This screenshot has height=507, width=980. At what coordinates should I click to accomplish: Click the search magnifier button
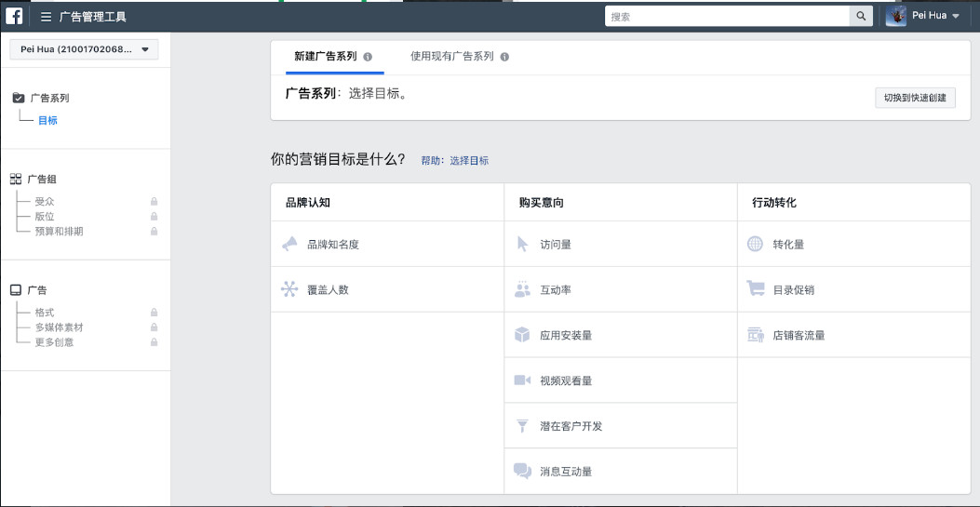pos(862,16)
